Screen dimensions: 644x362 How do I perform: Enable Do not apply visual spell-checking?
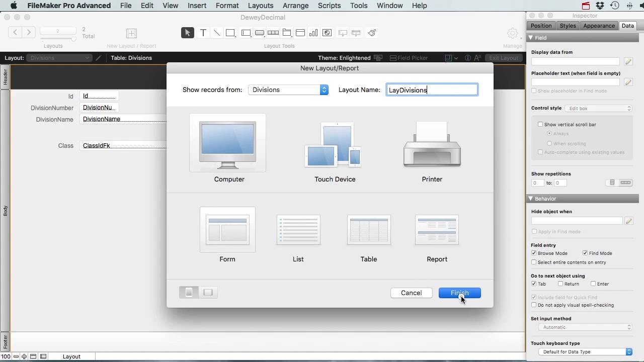pyautogui.click(x=534, y=305)
